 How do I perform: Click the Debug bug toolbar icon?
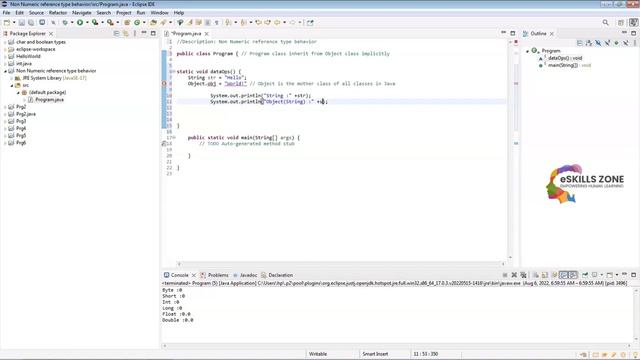65,23
